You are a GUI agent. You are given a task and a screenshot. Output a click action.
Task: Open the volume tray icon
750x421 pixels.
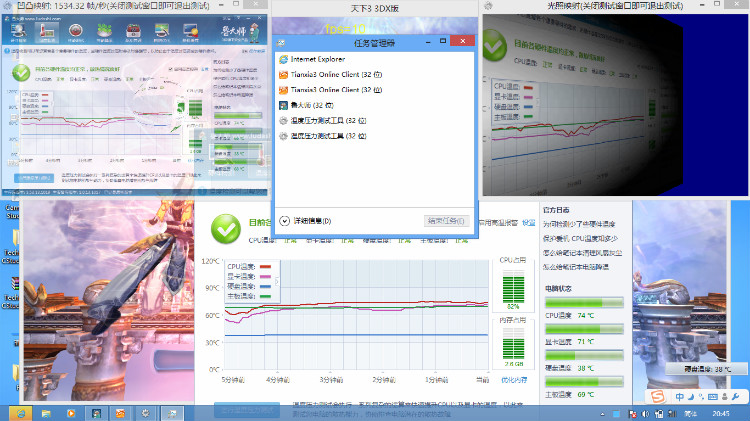pos(646,414)
